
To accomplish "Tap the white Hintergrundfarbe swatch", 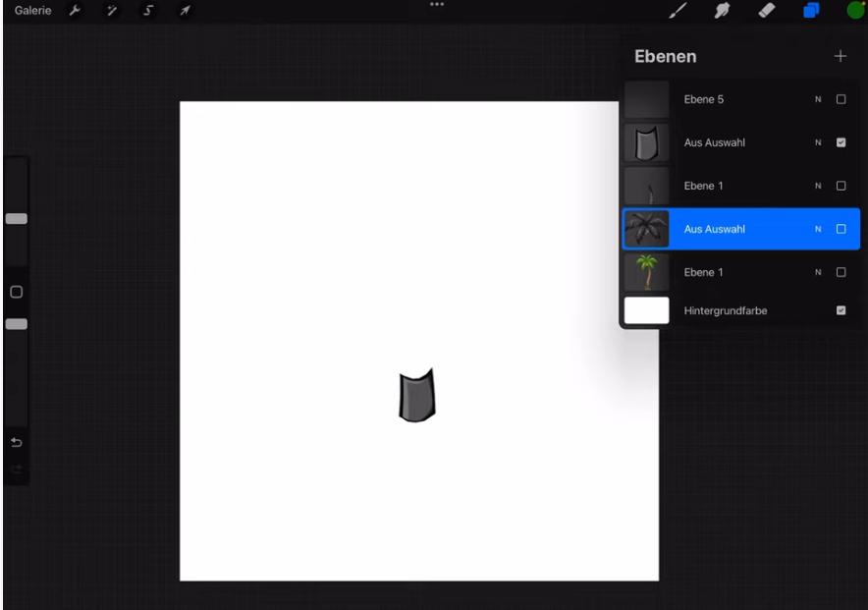I will [x=646, y=310].
